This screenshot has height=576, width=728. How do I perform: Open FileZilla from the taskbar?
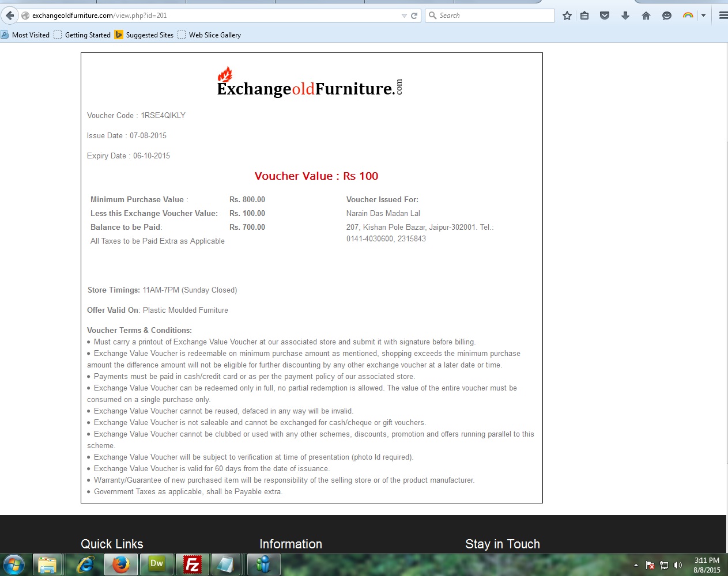[192, 565]
